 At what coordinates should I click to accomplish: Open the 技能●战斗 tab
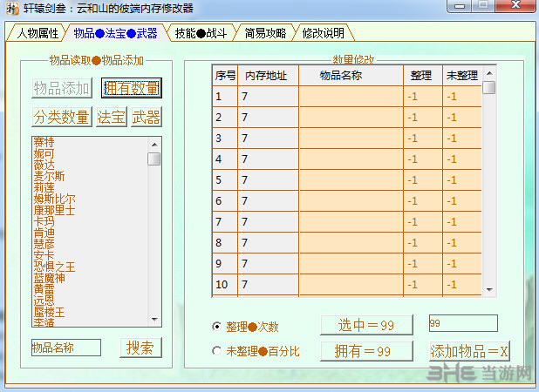(201, 33)
